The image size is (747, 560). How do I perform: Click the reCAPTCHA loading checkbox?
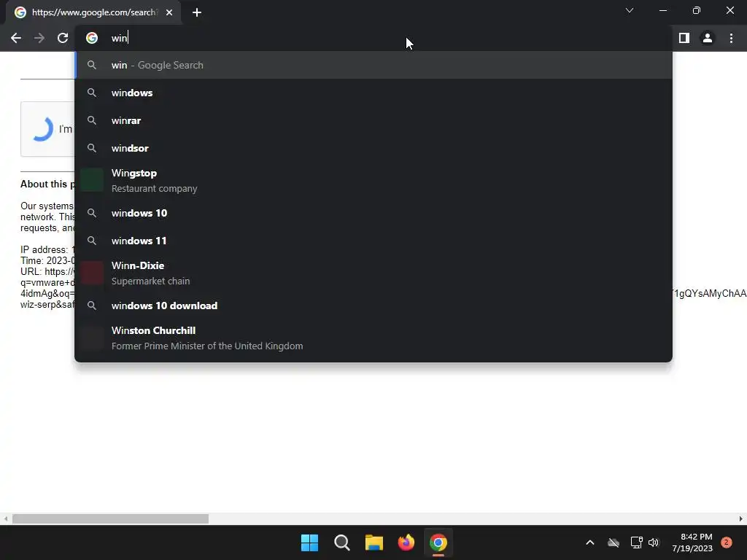(x=42, y=128)
